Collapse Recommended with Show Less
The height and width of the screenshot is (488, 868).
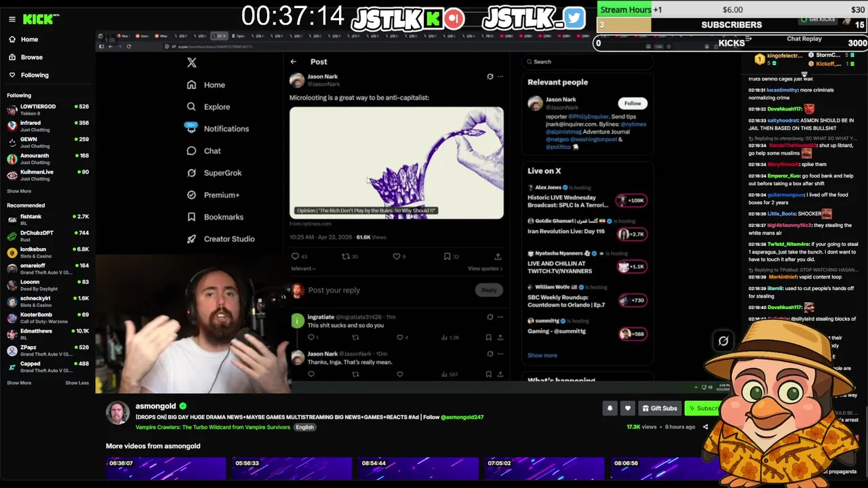[77, 383]
